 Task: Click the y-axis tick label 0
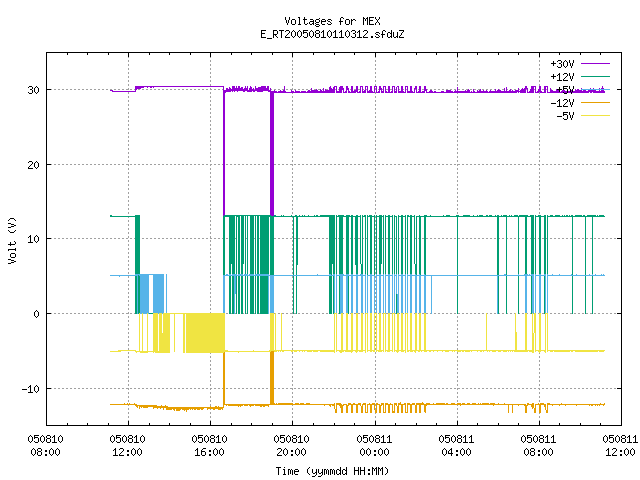pyautogui.click(x=37, y=314)
